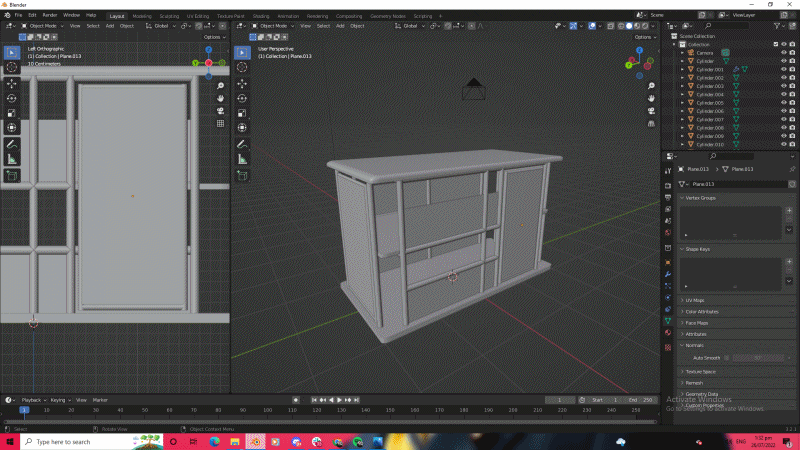The image size is (800, 450).
Task: Click the zoom magnifier in perspective viewport
Action: tap(651, 84)
